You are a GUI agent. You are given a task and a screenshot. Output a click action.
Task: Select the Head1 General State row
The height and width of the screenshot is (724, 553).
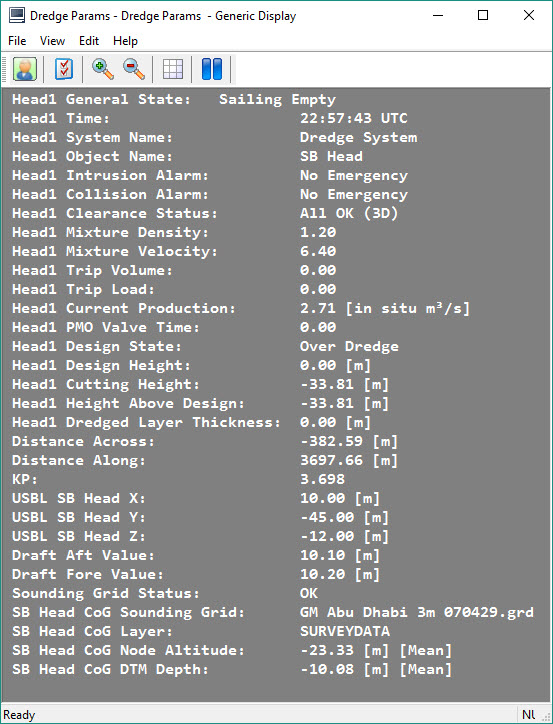click(x=174, y=99)
